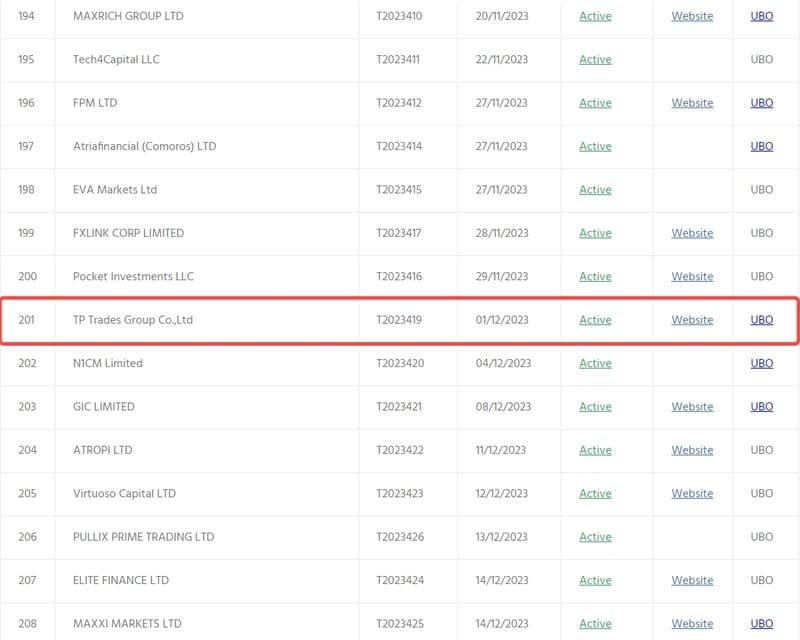Click row number 201
Image resolution: width=800 pixels, height=640 pixels.
[x=27, y=320]
